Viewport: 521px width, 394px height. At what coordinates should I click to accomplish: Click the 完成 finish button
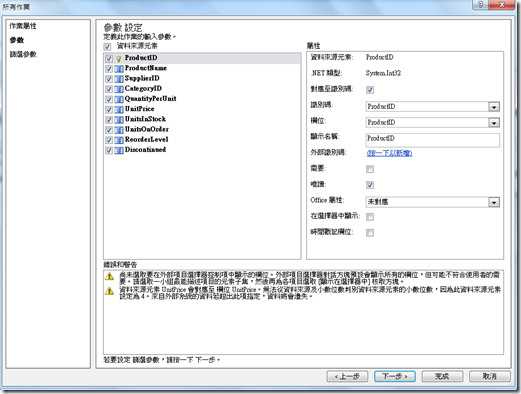(442, 376)
